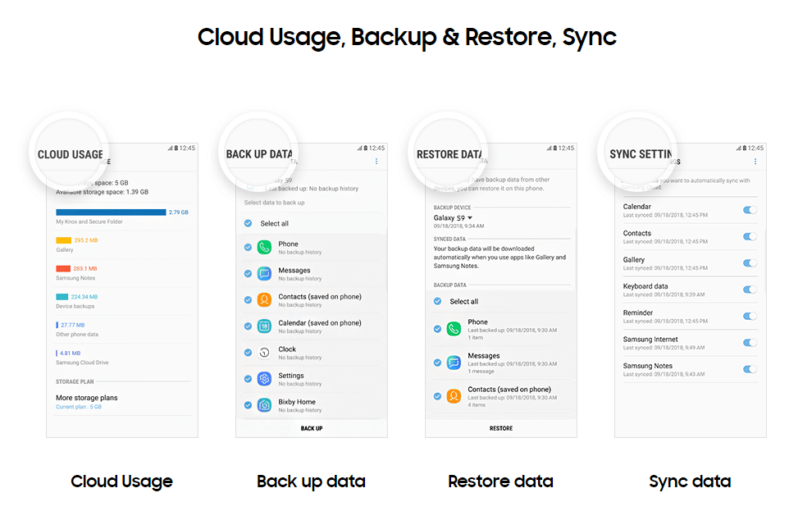This screenshot has width=812, height=511.
Task: Click "09/18/2018, 9:34 AM" backup date
Action: (x=458, y=226)
